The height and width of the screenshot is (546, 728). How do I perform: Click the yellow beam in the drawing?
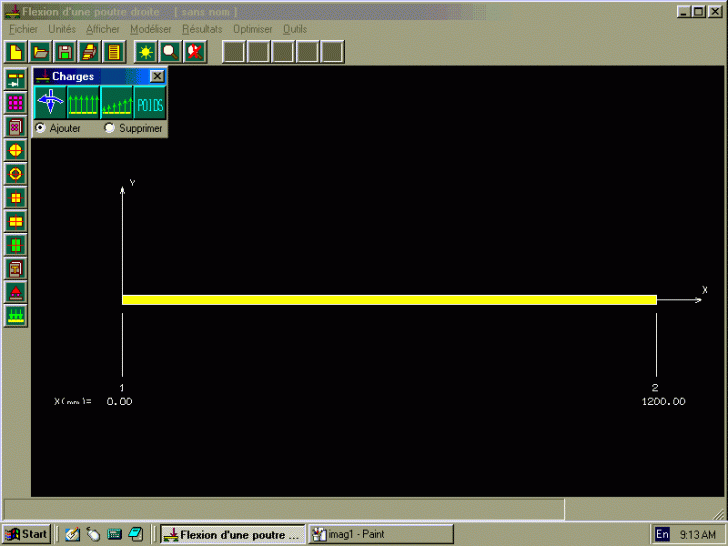point(390,300)
